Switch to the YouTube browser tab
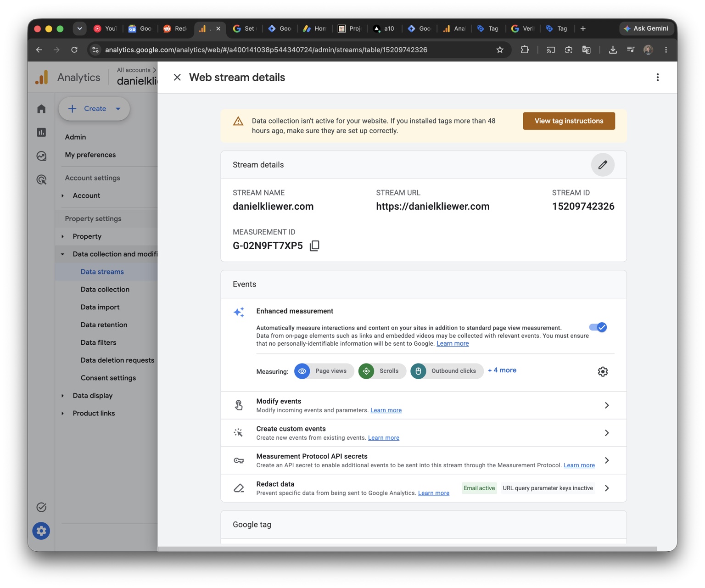The height and width of the screenshot is (588, 705). point(105,28)
